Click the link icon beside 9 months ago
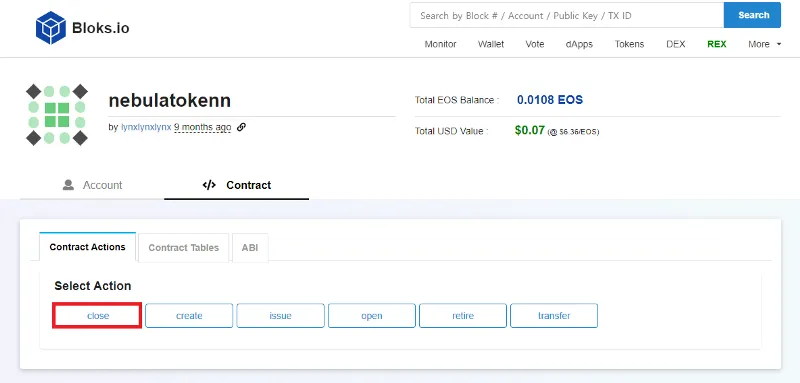The image size is (800, 383). (241, 127)
